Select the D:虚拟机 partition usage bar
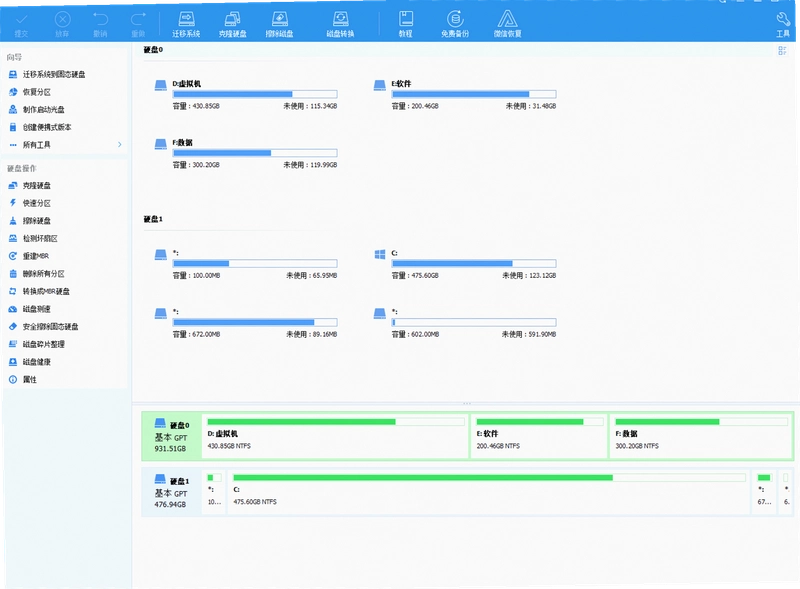 click(255, 94)
